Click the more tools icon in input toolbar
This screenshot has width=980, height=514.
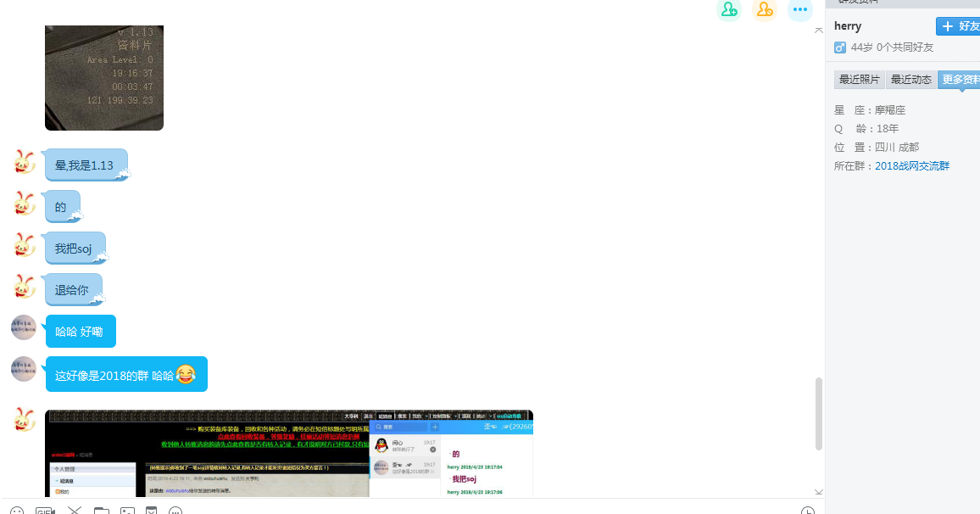click(x=175, y=511)
